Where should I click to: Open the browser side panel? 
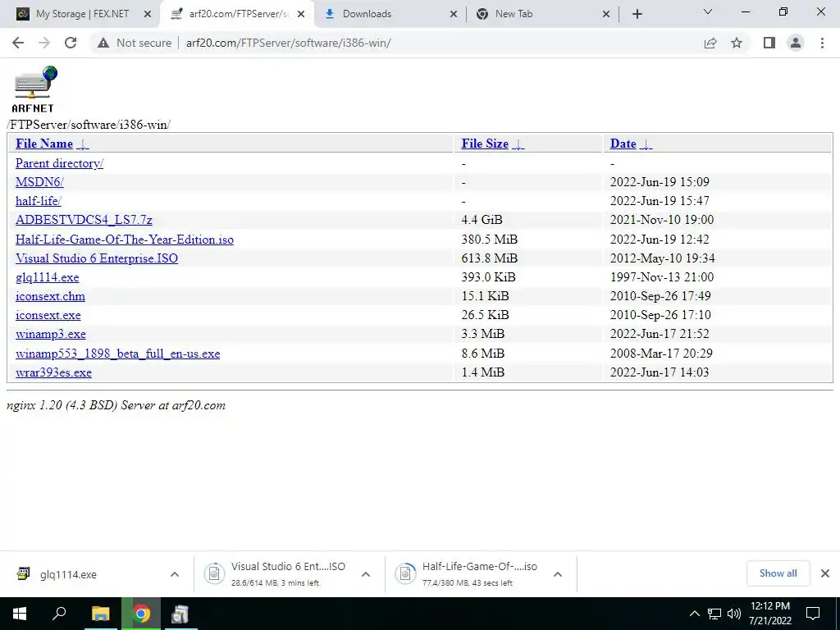coord(769,43)
